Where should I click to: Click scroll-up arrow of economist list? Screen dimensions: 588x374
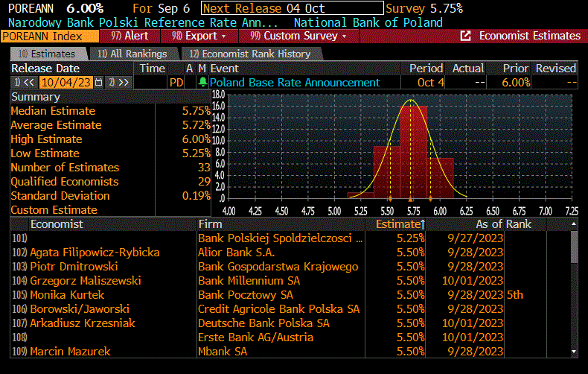[574, 224]
